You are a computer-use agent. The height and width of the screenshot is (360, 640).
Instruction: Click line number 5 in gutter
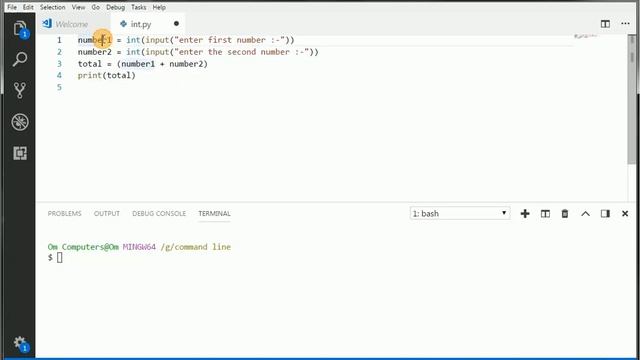59,87
